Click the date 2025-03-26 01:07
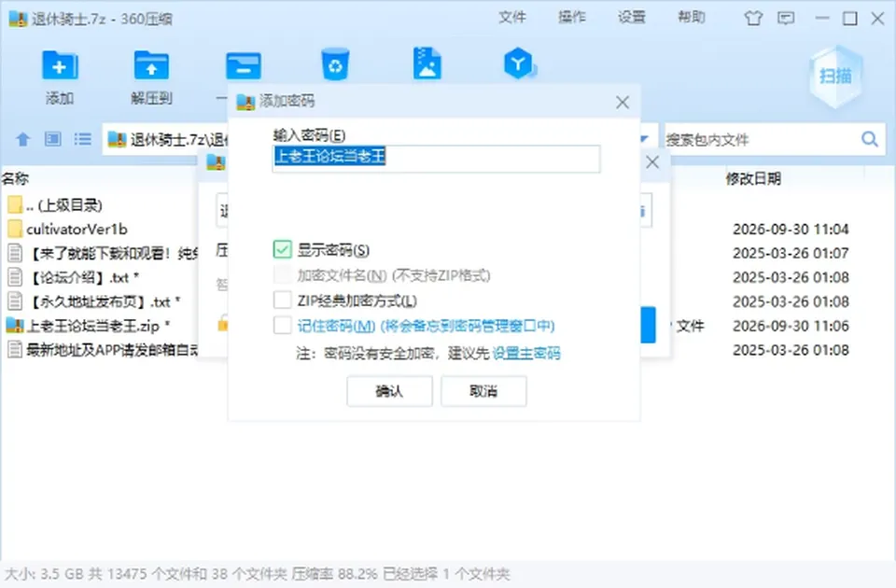896x588 pixels. 791,253
